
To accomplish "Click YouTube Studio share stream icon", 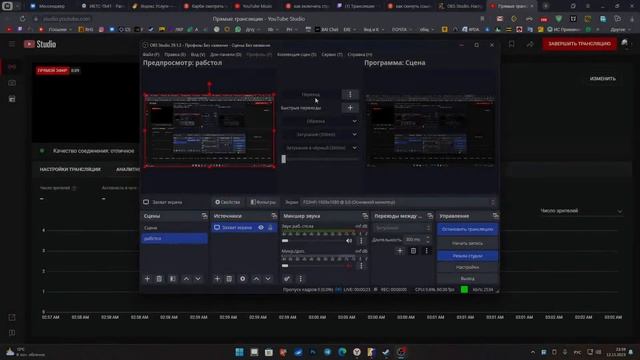I will coord(530,44).
